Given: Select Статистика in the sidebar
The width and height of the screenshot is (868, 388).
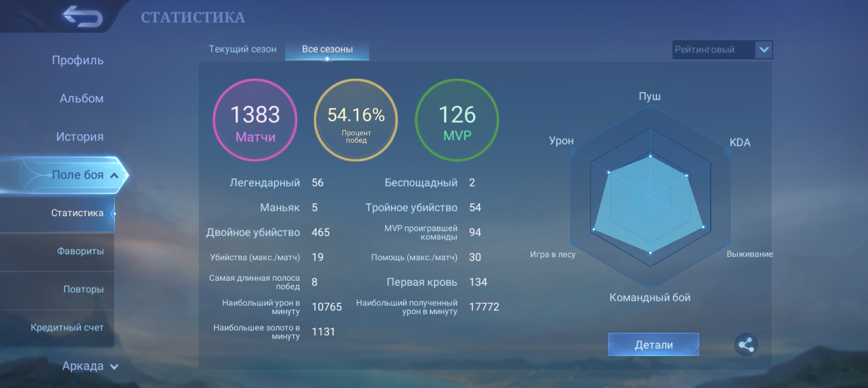Looking at the screenshot, I should (x=77, y=213).
